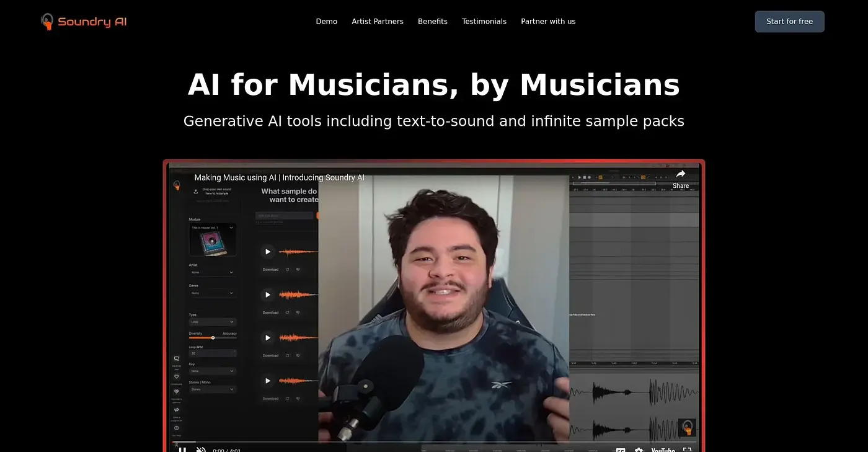Click the 'Drop your own sound' upload text
Viewport: 868px width, 452px height.
[216, 191]
